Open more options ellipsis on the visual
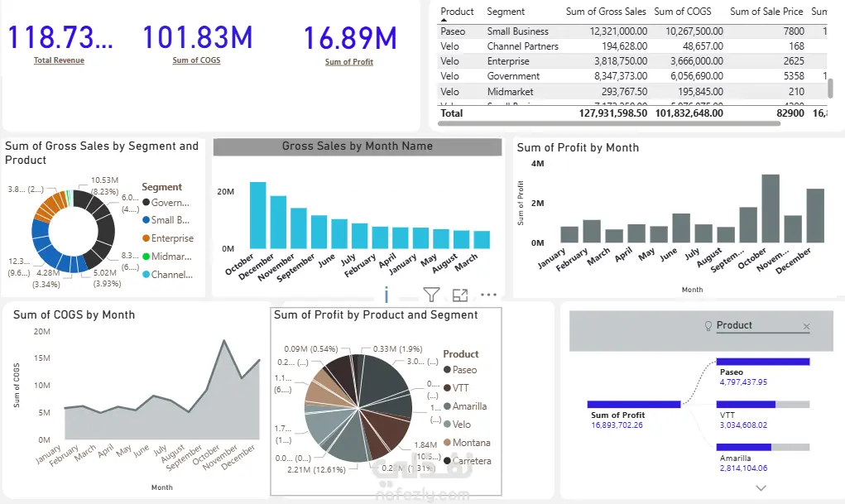Screen dimensions: 845x504 (488, 295)
